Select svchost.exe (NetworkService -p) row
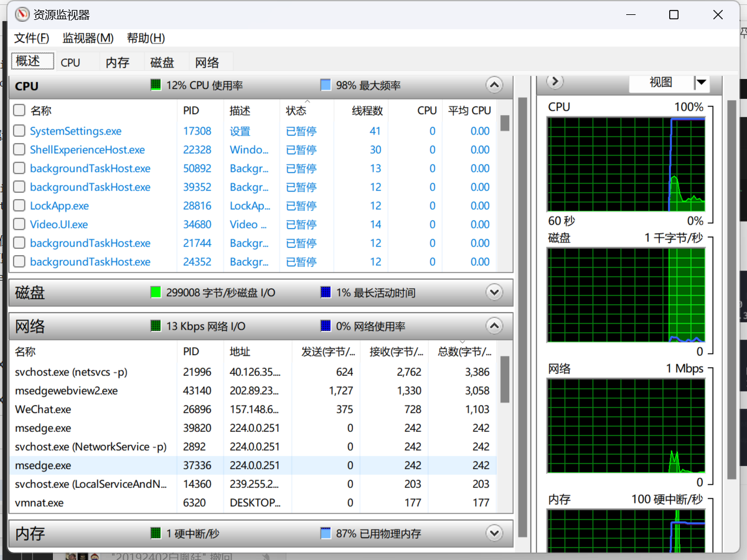Image resolution: width=747 pixels, height=560 pixels. tap(254, 447)
